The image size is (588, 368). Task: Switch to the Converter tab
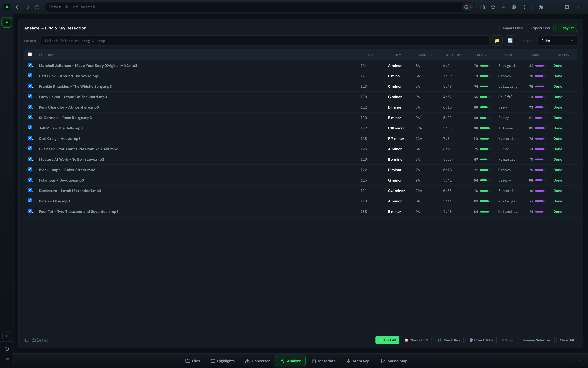coord(258,361)
